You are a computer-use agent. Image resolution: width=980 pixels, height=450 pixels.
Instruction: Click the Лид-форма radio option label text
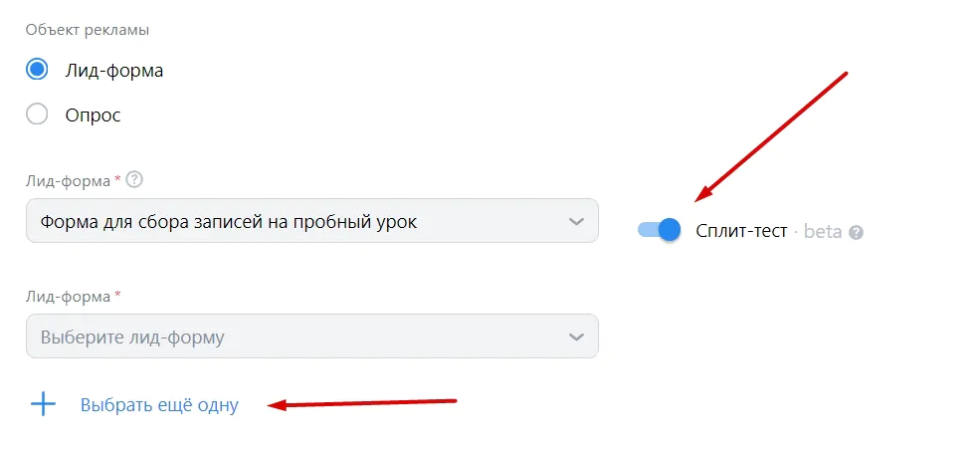click(x=114, y=71)
